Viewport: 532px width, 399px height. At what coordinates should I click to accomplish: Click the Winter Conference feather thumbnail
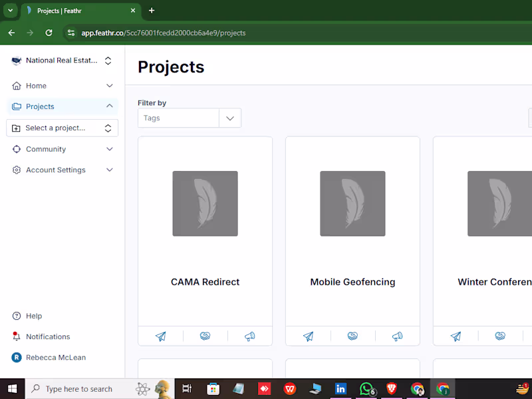click(x=500, y=203)
